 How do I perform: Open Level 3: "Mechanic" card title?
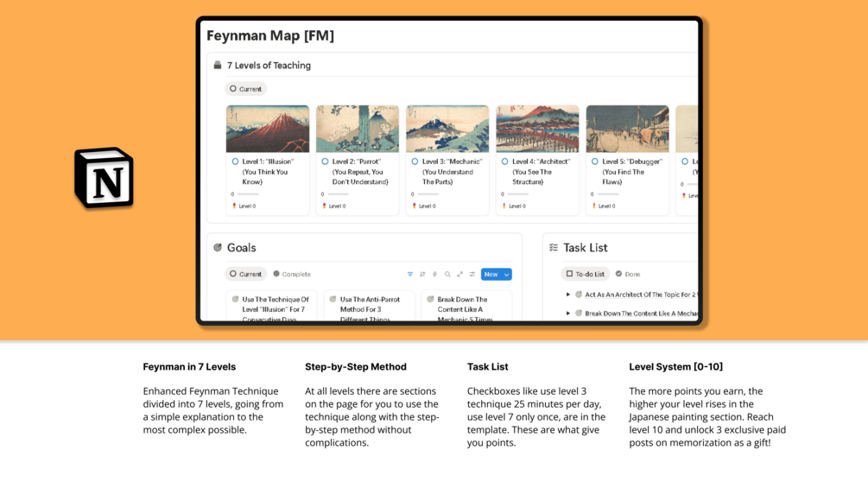pos(452,172)
